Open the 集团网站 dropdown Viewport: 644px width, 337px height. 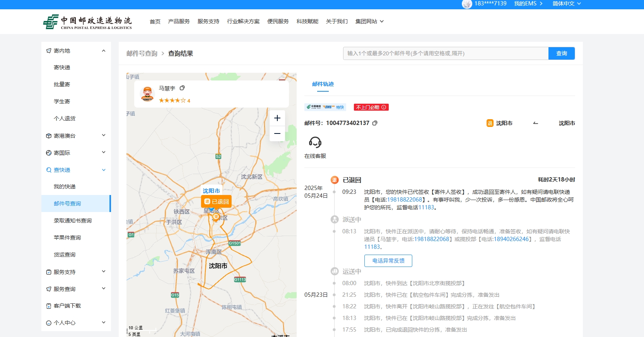click(x=369, y=21)
